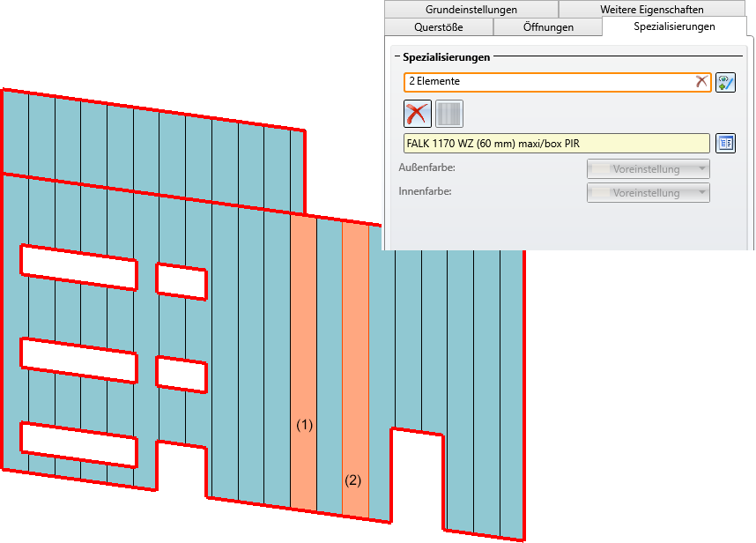Screen dimensions: 756x543
Task: Open the catalog icon next to FALK field
Action: (725, 143)
